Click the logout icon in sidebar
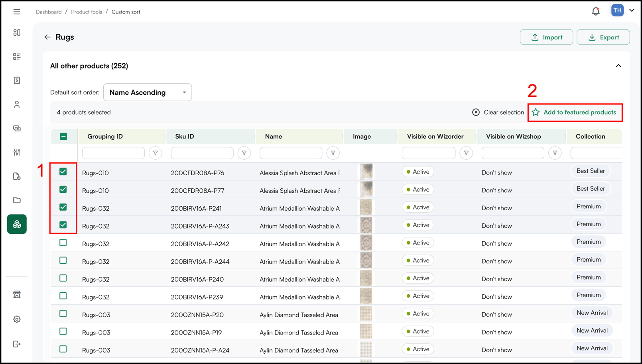Screen dimensions: 642x364 [x=17, y=344]
